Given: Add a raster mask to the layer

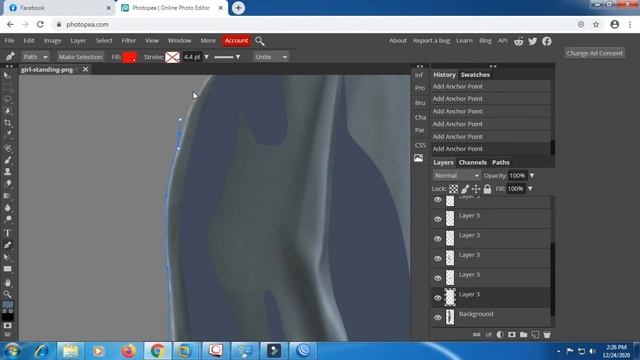Looking at the screenshot, I should coord(512,335).
